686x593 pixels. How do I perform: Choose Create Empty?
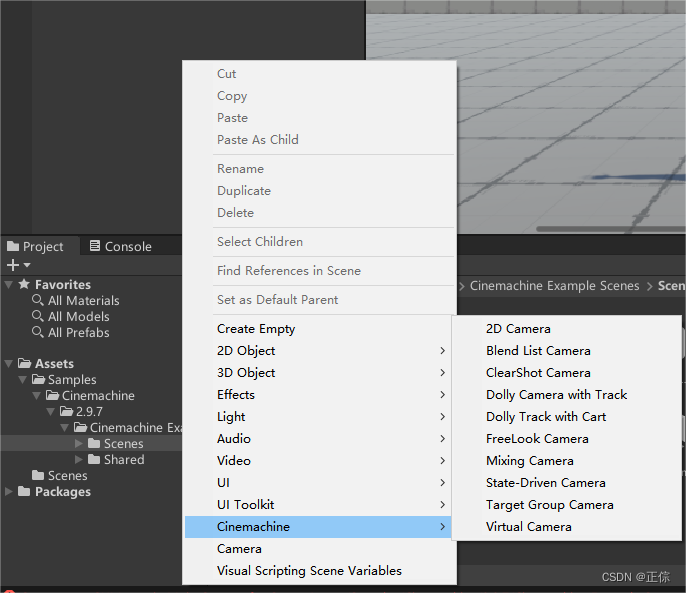pos(319,329)
